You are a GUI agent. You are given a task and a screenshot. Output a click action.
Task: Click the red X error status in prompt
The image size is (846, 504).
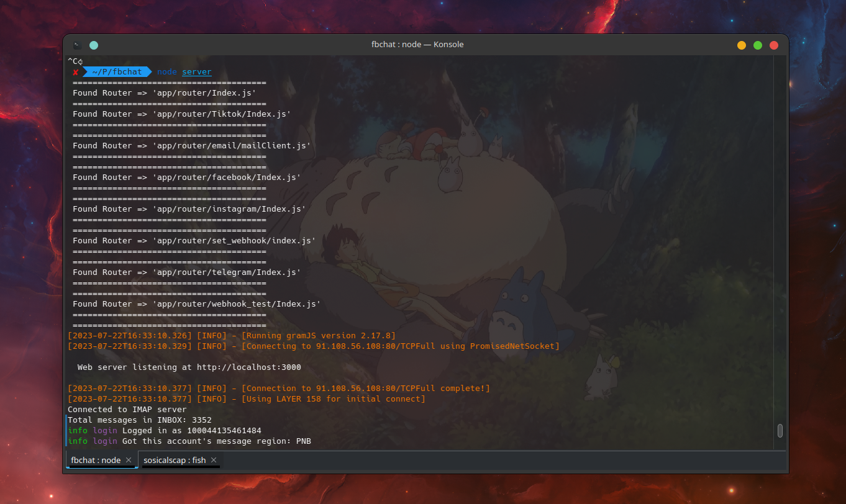tap(75, 72)
